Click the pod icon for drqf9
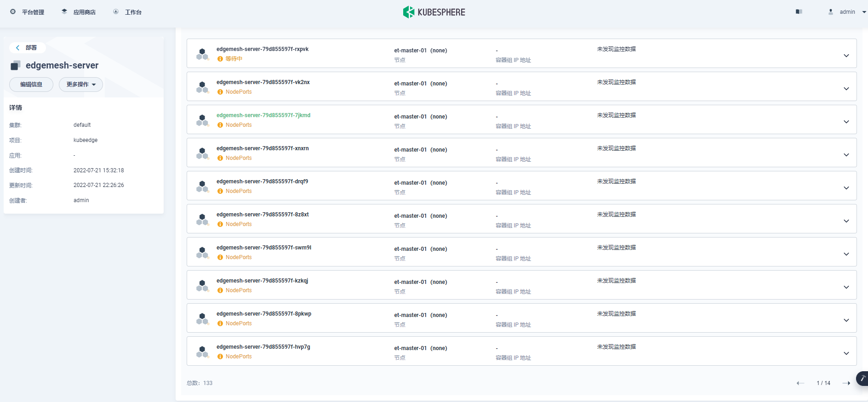868x402 pixels. click(x=202, y=187)
